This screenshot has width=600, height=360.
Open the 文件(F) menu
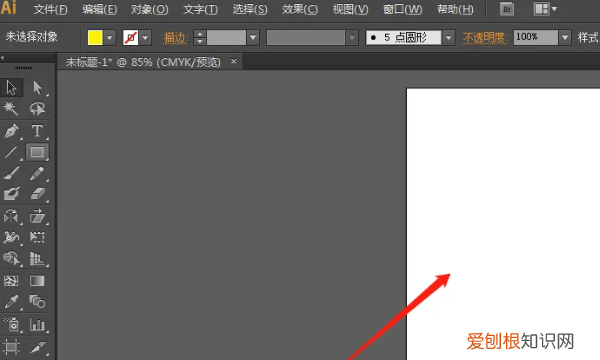click(x=51, y=9)
